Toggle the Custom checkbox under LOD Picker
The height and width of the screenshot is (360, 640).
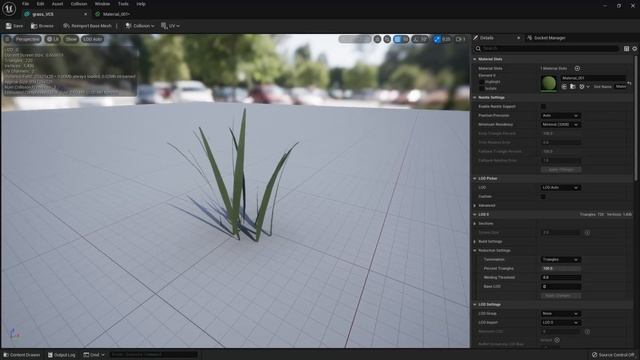[543, 197]
